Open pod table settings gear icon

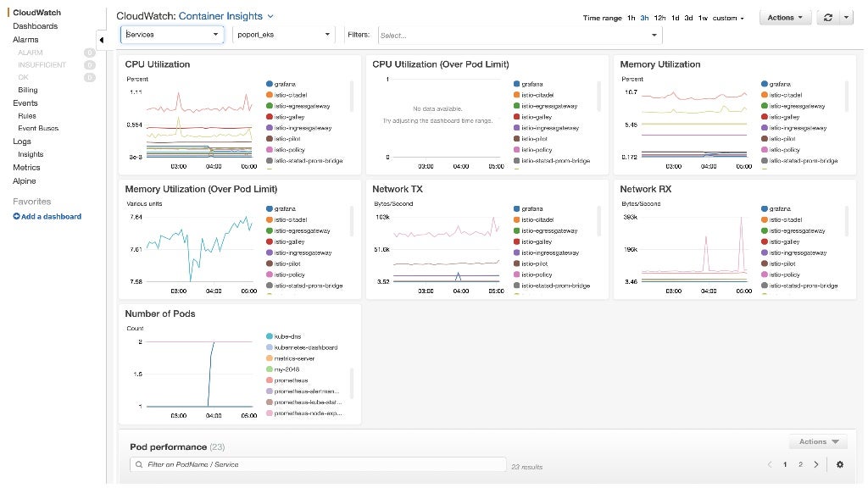840,464
